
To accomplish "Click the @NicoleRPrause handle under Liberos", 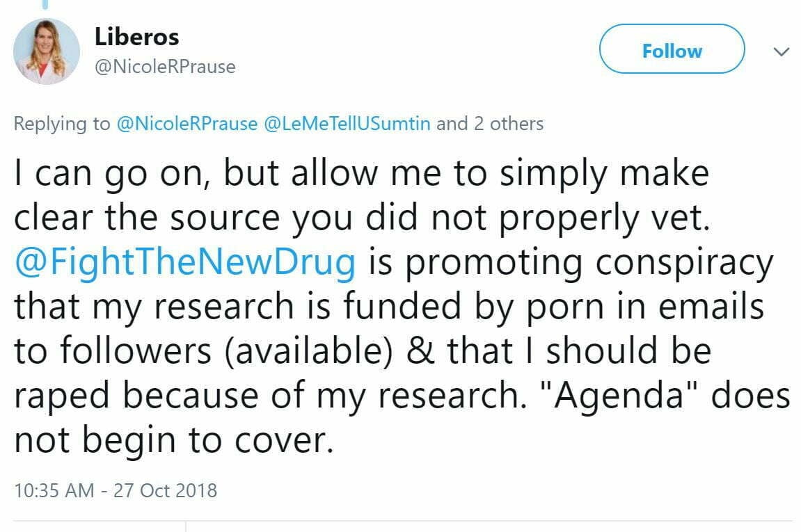I will pyautogui.click(x=164, y=67).
